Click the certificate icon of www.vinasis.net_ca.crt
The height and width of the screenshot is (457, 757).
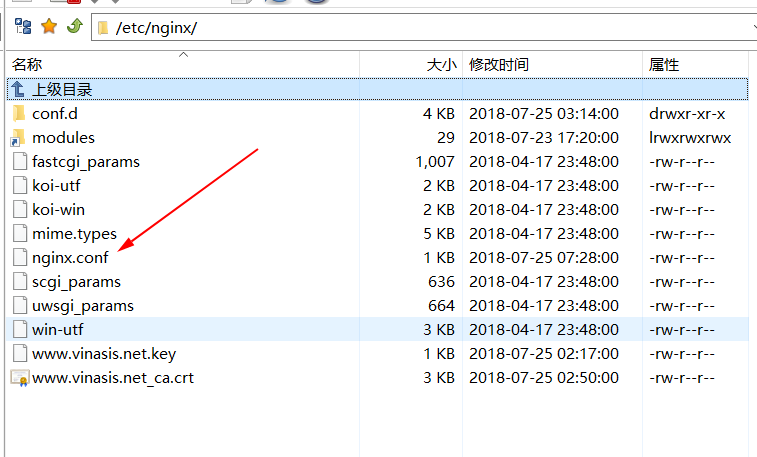(20, 378)
